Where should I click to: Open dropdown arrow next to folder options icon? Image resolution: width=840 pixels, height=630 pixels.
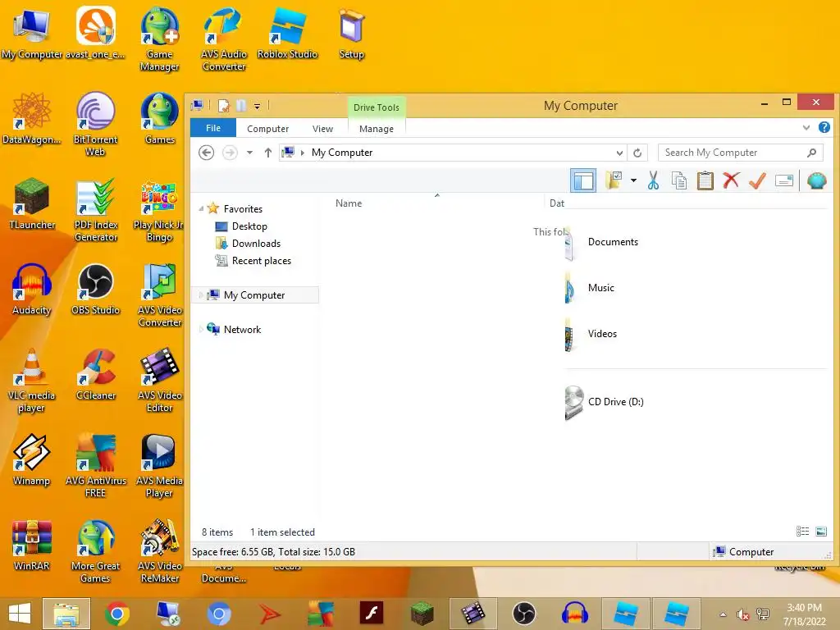point(633,180)
